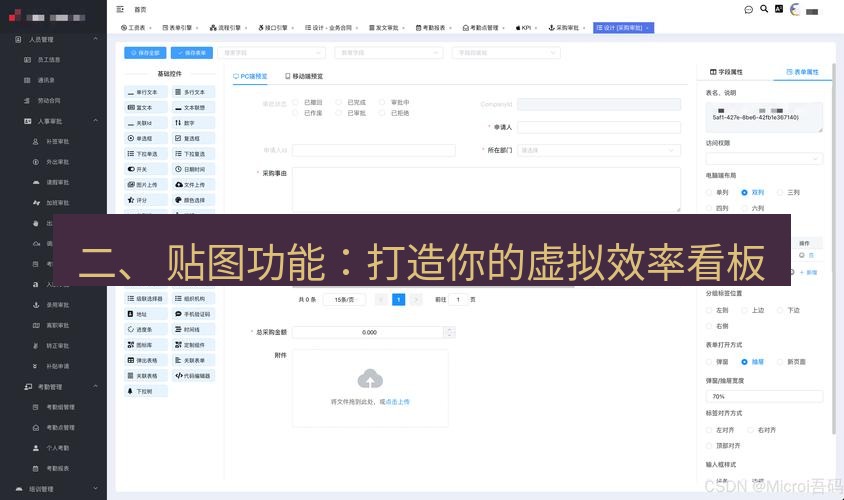Select 已拒绝 status radio
The image size is (844, 500).
pos(382,113)
